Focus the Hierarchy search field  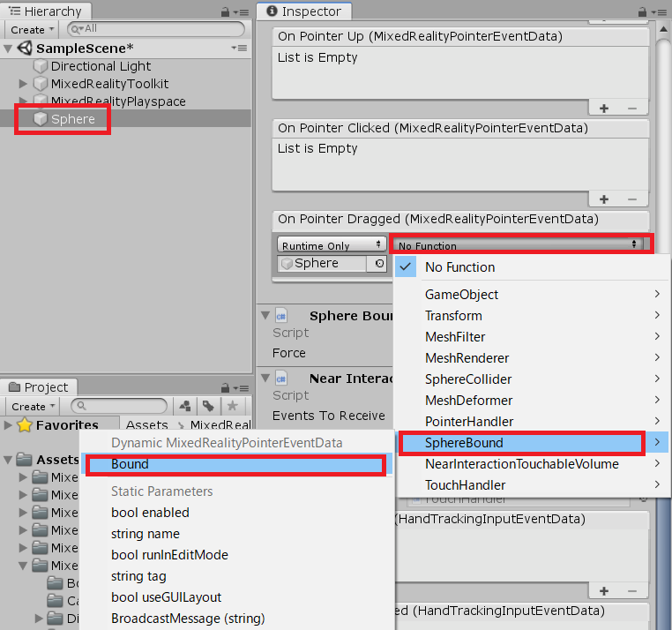[x=156, y=29]
